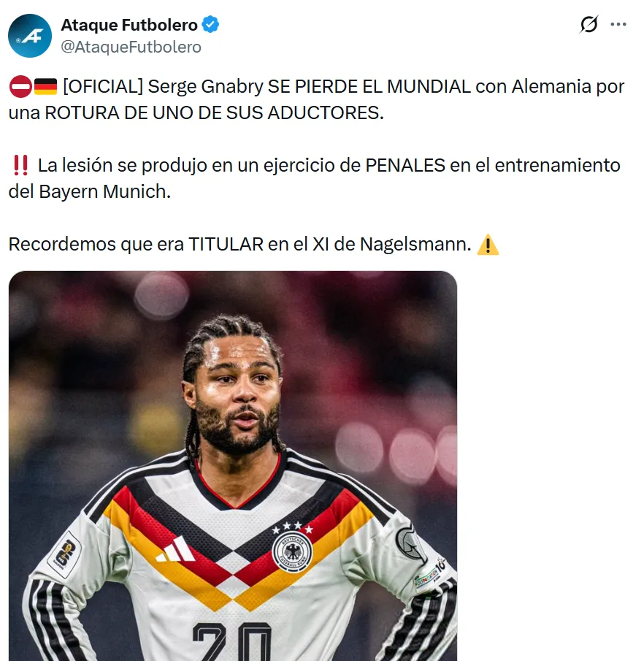Click the patch on the left sleeve

pos(64,555)
